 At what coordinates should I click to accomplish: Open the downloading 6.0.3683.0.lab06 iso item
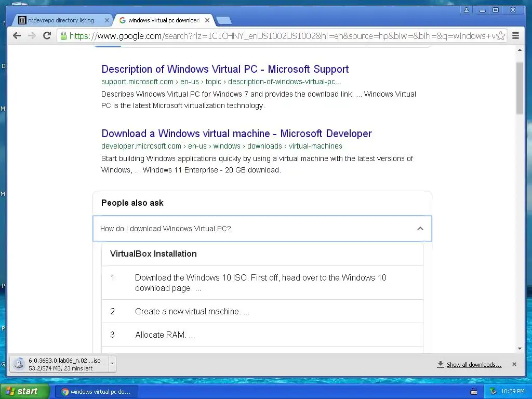(x=59, y=364)
